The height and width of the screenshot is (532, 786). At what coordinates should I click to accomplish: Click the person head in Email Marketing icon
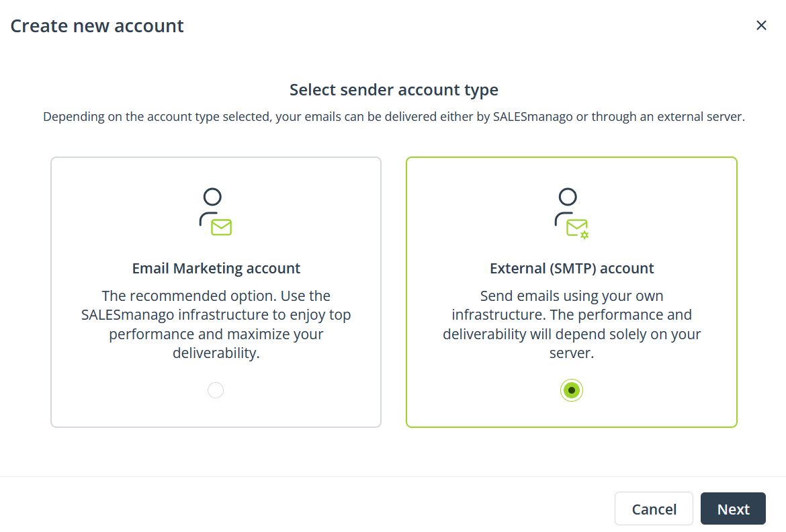(213, 197)
